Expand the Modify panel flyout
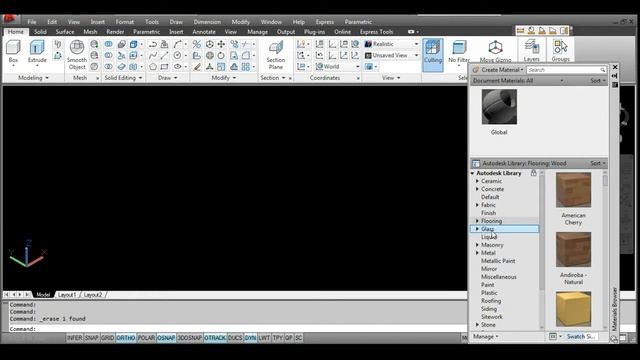This screenshot has height=360, width=640. click(224, 78)
